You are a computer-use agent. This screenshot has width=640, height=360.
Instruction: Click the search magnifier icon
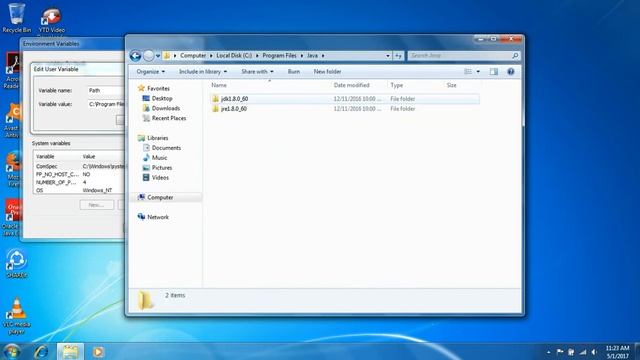click(515, 56)
